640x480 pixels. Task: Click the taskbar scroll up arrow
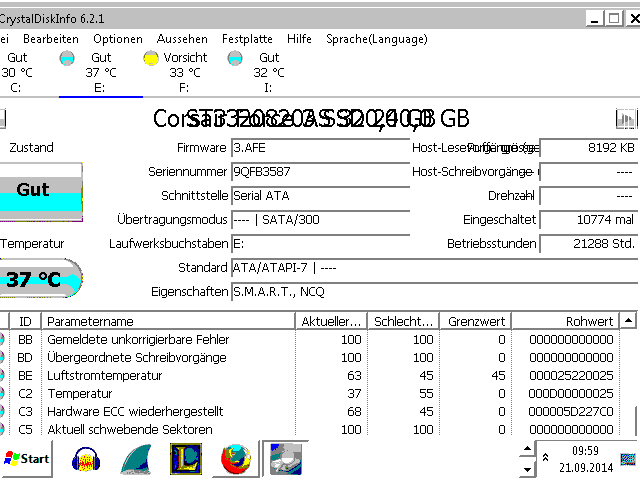(x=527, y=449)
